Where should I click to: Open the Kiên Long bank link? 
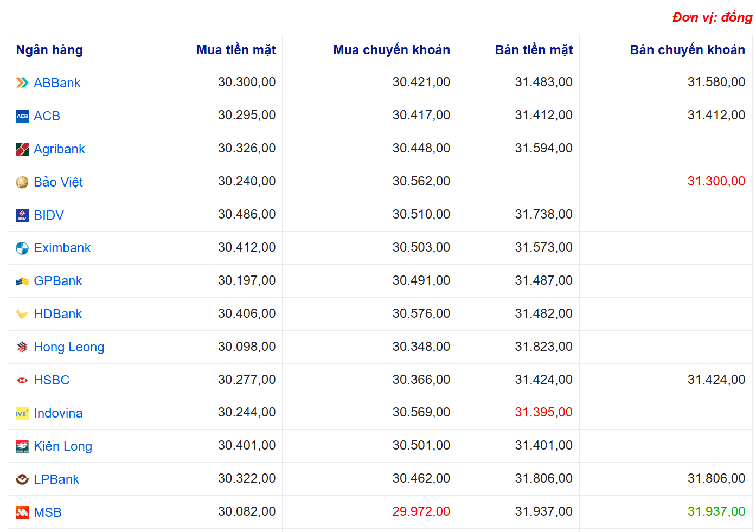pyautogui.click(x=63, y=446)
